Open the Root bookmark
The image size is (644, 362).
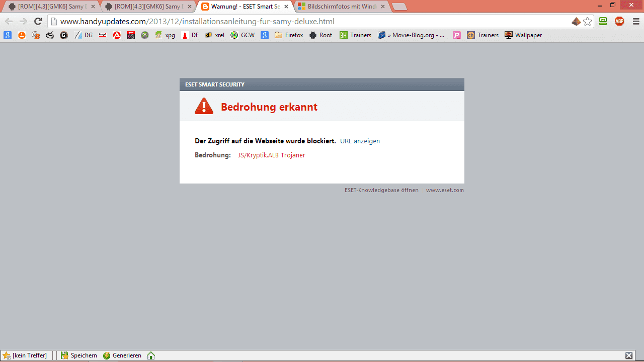tap(320, 35)
